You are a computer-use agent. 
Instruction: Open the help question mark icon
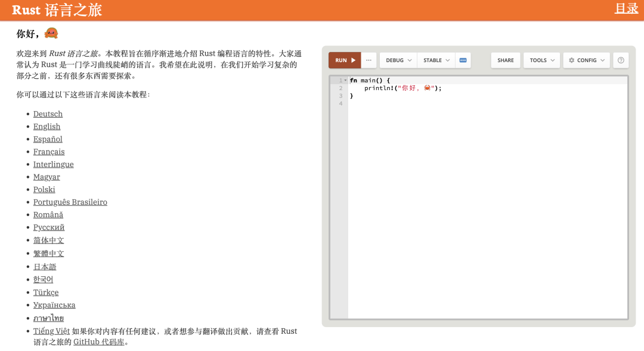(x=621, y=60)
